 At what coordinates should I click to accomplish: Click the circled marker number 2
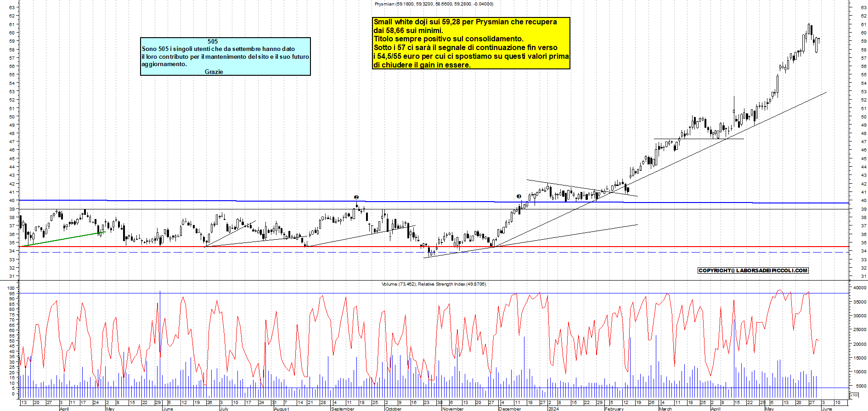pos(356,197)
